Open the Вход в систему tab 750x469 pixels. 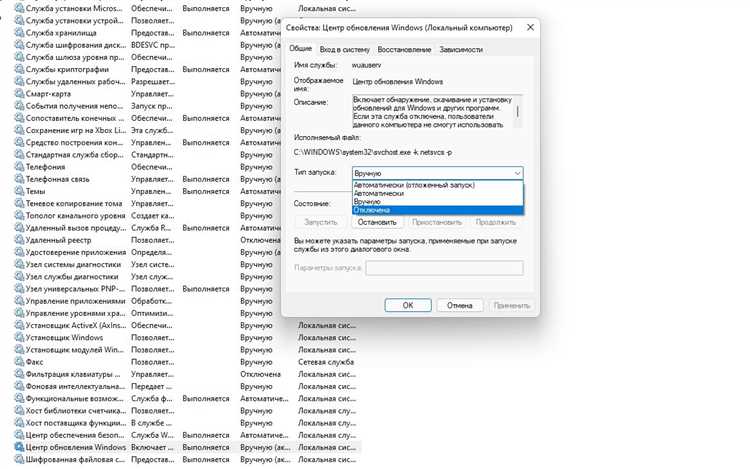[344, 50]
